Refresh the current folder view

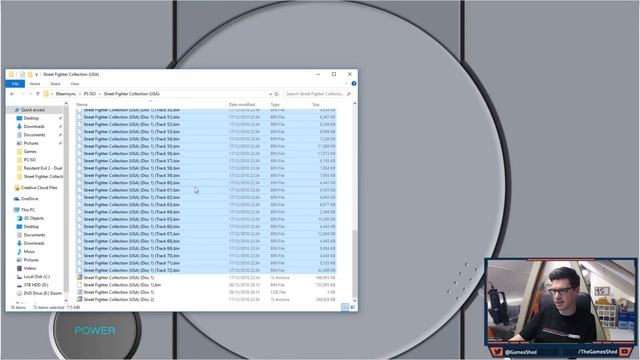click(x=277, y=94)
